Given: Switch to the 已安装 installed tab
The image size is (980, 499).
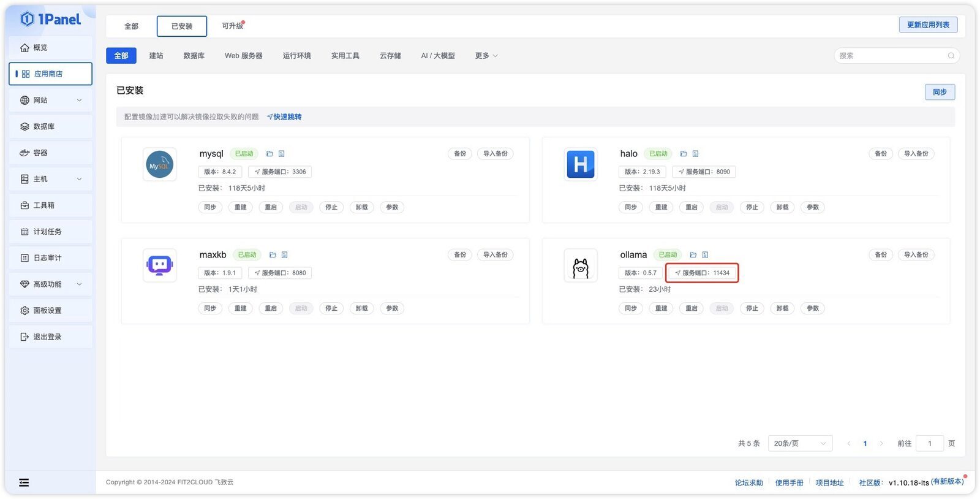Looking at the screenshot, I should (182, 26).
